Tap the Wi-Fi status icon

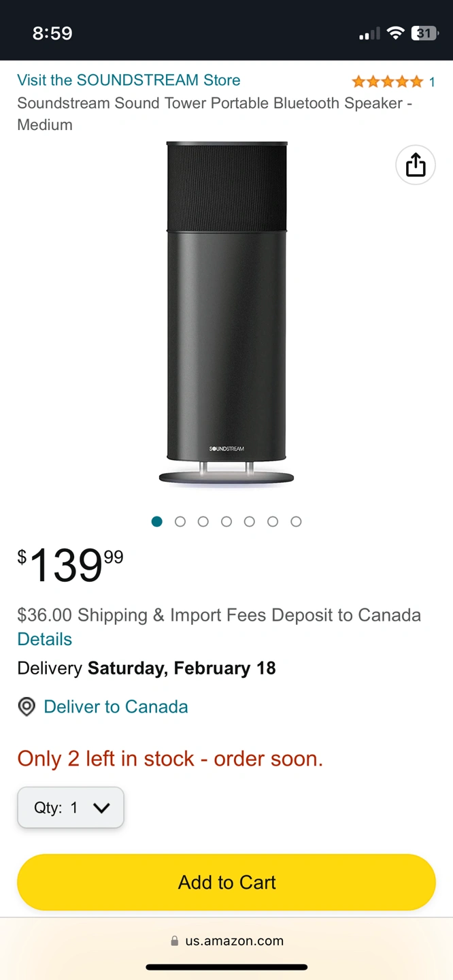395,33
